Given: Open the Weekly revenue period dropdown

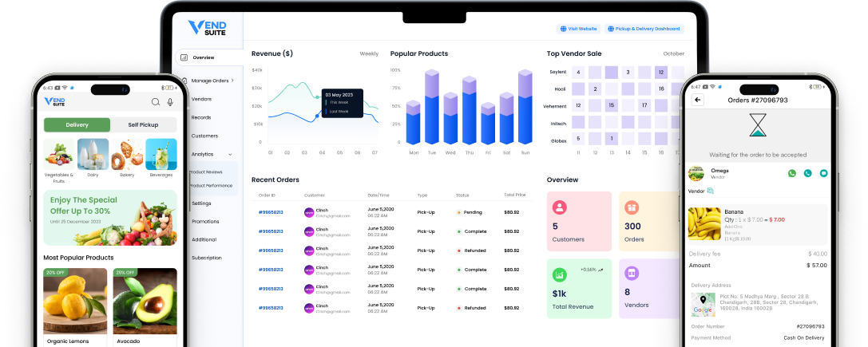Looking at the screenshot, I should click(x=369, y=53).
